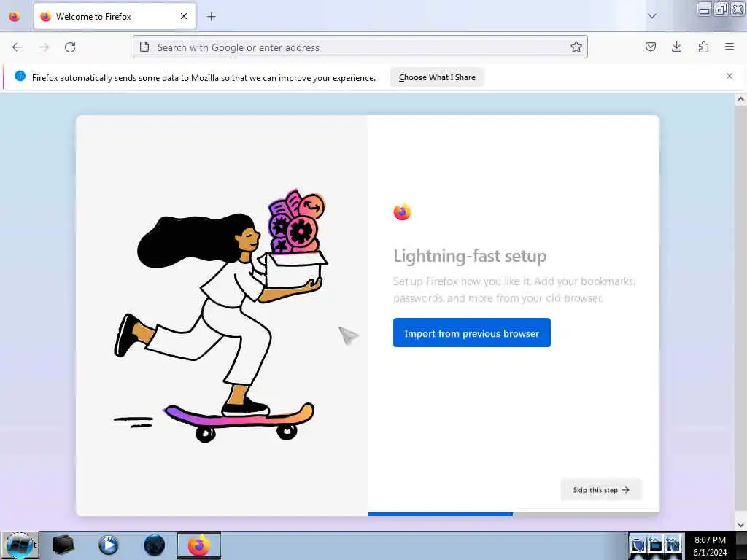Dismiss the data sharing notification bar
Screen dimensions: 747x560
pyautogui.click(x=729, y=76)
